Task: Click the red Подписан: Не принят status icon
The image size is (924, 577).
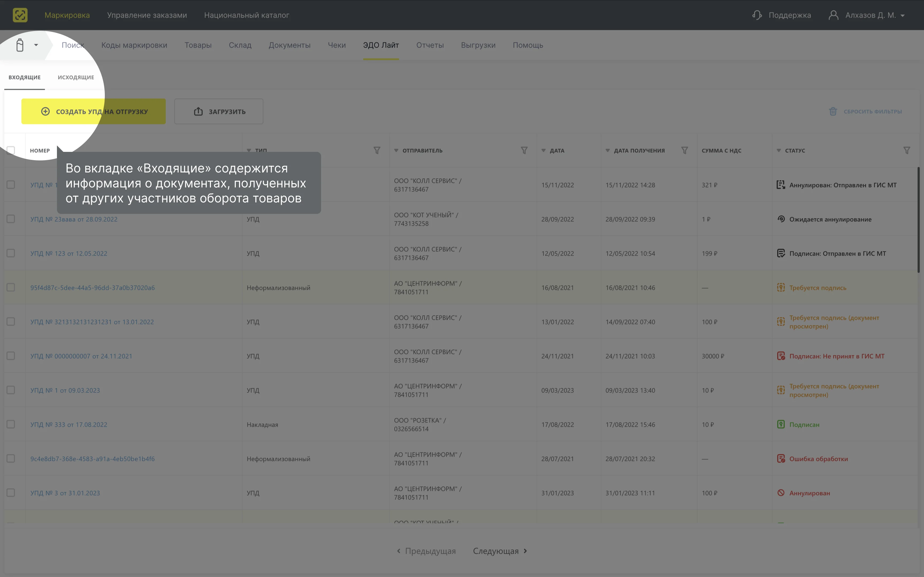Action: coord(781,356)
